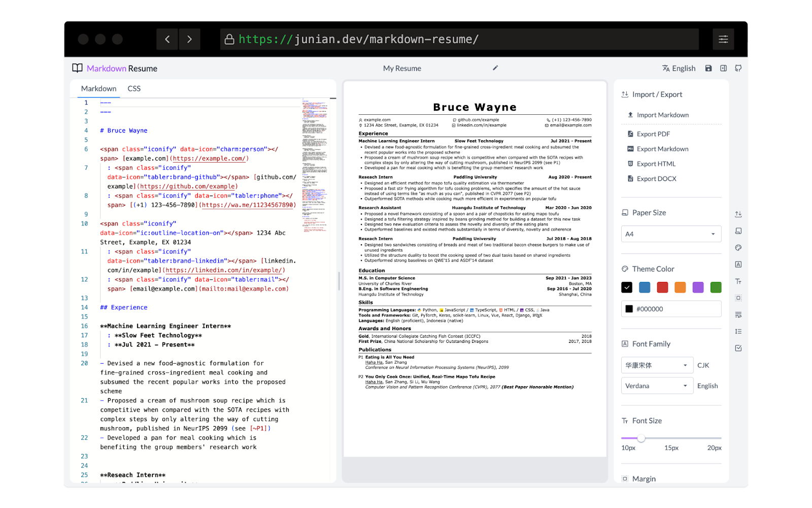The width and height of the screenshot is (812, 508).
Task: Click the My Resume title field
Action: click(x=402, y=68)
